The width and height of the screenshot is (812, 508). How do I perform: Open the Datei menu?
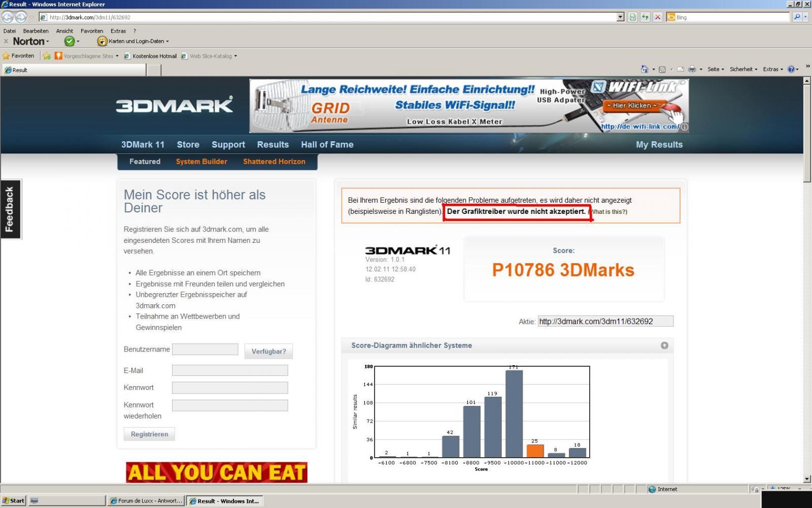tap(10, 31)
